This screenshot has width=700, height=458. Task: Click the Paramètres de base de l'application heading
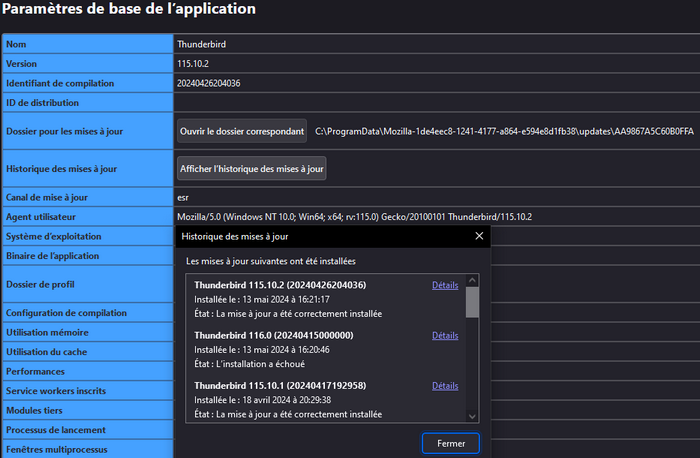tap(129, 9)
